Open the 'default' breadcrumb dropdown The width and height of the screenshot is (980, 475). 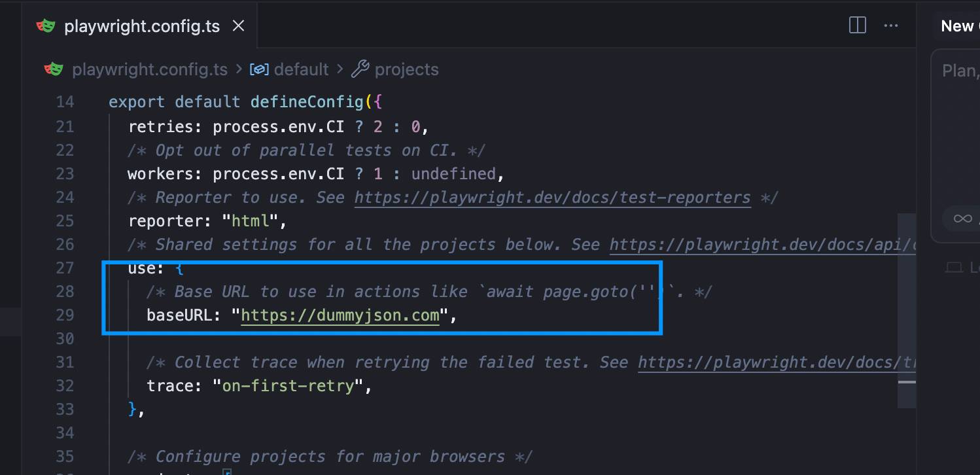tap(302, 69)
